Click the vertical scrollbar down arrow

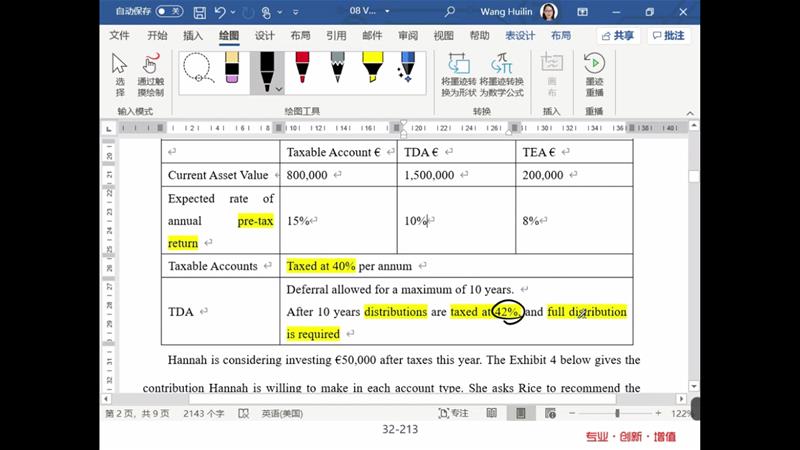click(x=694, y=386)
